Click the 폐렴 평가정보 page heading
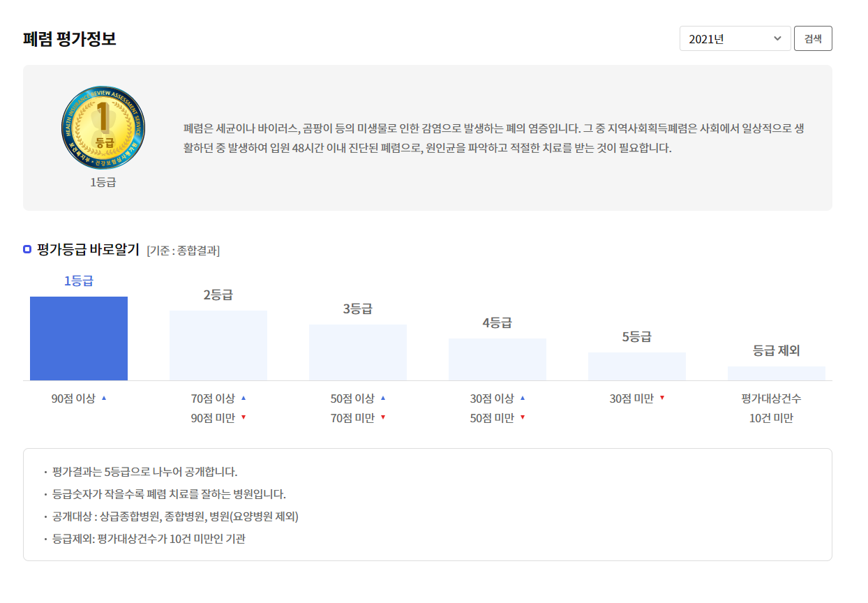This screenshot has width=868, height=603. coord(69,38)
